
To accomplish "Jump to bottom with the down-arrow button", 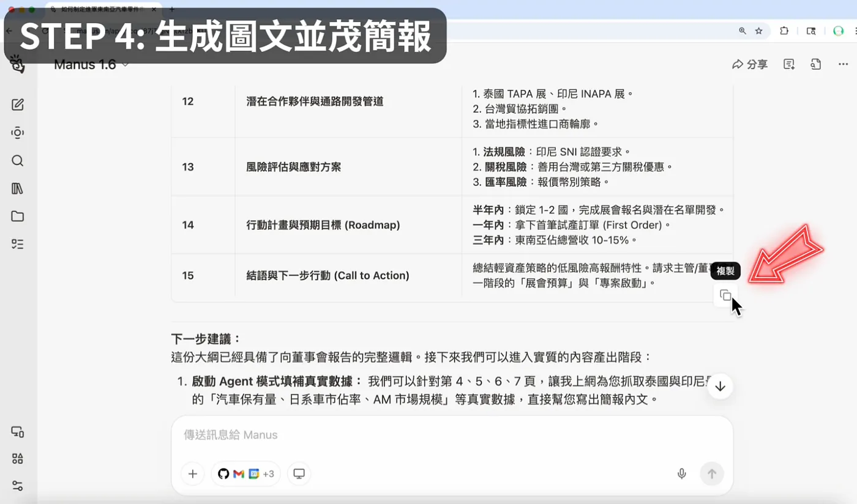I will click(720, 387).
